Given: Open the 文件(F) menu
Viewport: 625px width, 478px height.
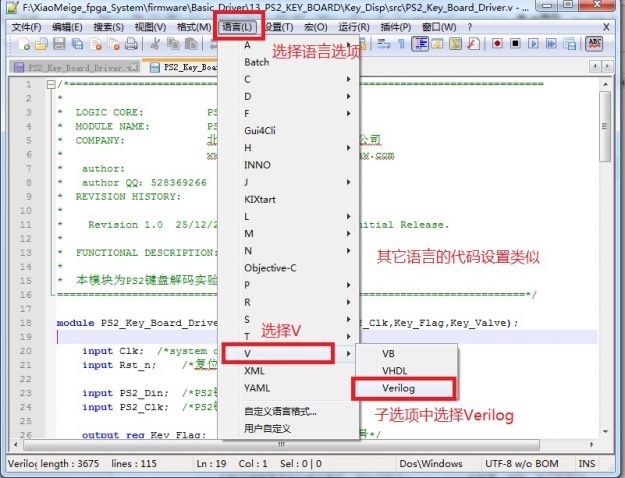Looking at the screenshot, I should pyautogui.click(x=26, y=27).
